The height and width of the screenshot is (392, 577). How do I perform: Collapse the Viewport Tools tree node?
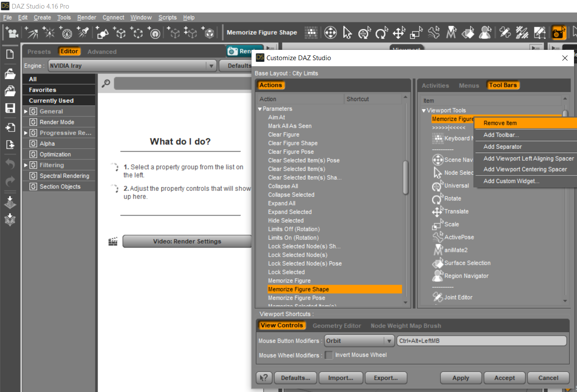pyautogui.click(x=424, y=111)
